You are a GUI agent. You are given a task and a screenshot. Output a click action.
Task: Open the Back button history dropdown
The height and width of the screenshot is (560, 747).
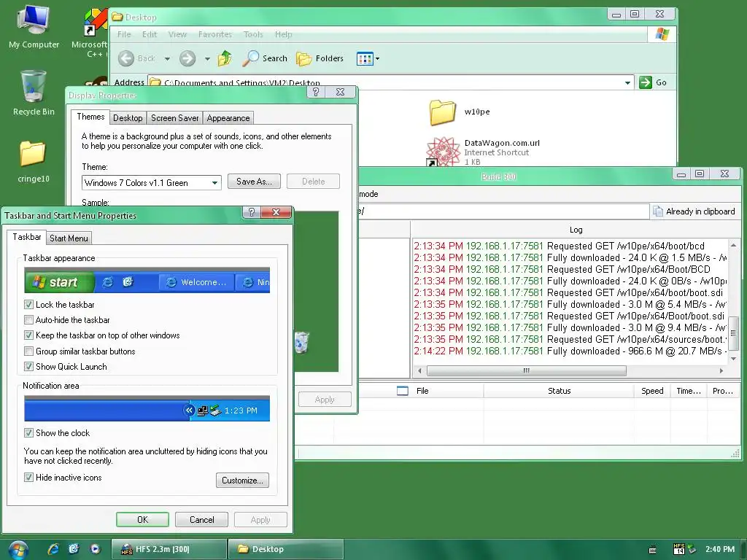point(167,59)
